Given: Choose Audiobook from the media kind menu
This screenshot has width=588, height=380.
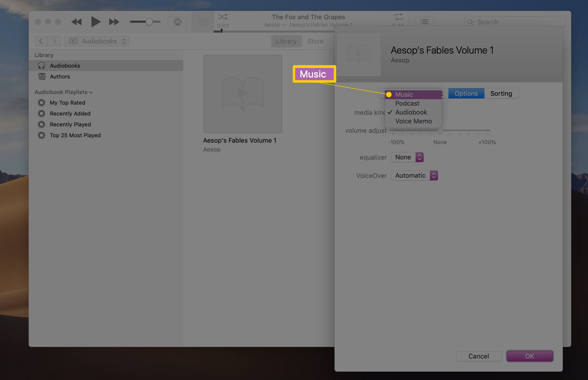Looking at the screenshot, I should coord(413,112).
